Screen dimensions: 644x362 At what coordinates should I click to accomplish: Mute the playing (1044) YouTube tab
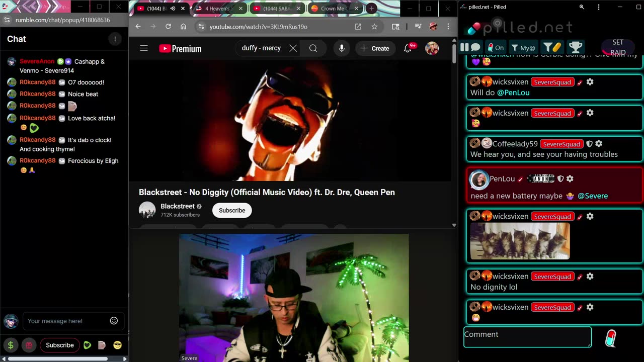pyautogui.click(x=173, y=9)
